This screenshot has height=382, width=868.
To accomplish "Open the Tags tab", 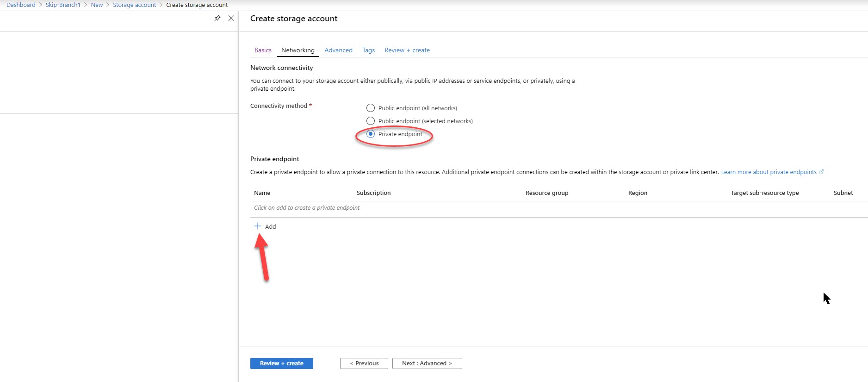I will click(368, 50).
